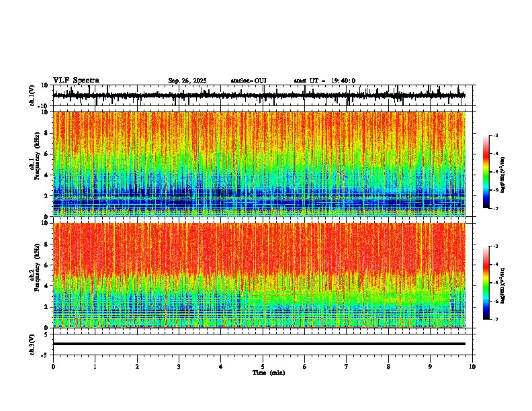The height and width of the screenshot is (411, 532).
Task: Click the time axis tick label '10'
Action: pos(472,367)
